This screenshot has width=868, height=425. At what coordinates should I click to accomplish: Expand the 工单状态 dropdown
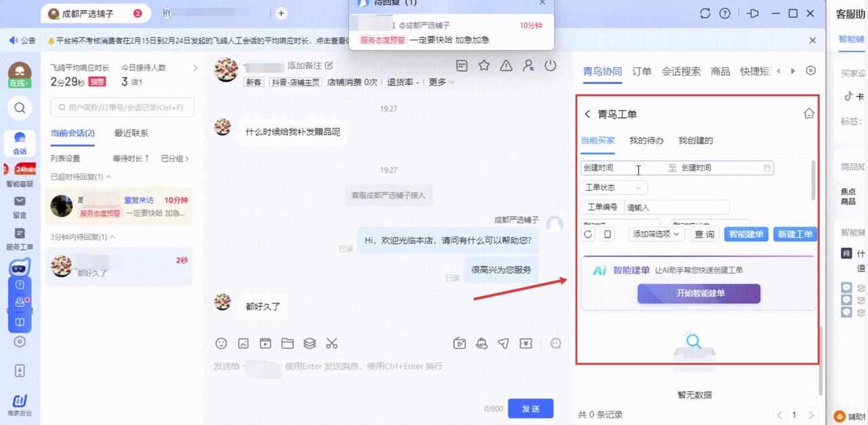[x=614, y=187]
